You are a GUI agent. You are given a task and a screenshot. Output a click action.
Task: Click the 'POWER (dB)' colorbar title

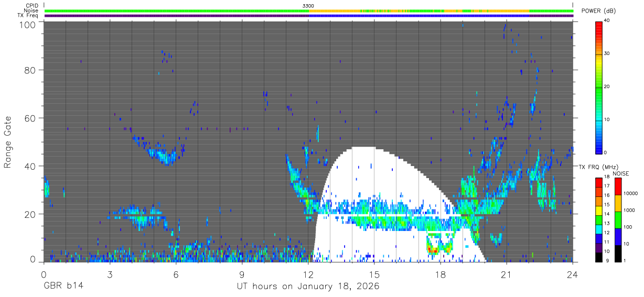(x=598, y=11)
